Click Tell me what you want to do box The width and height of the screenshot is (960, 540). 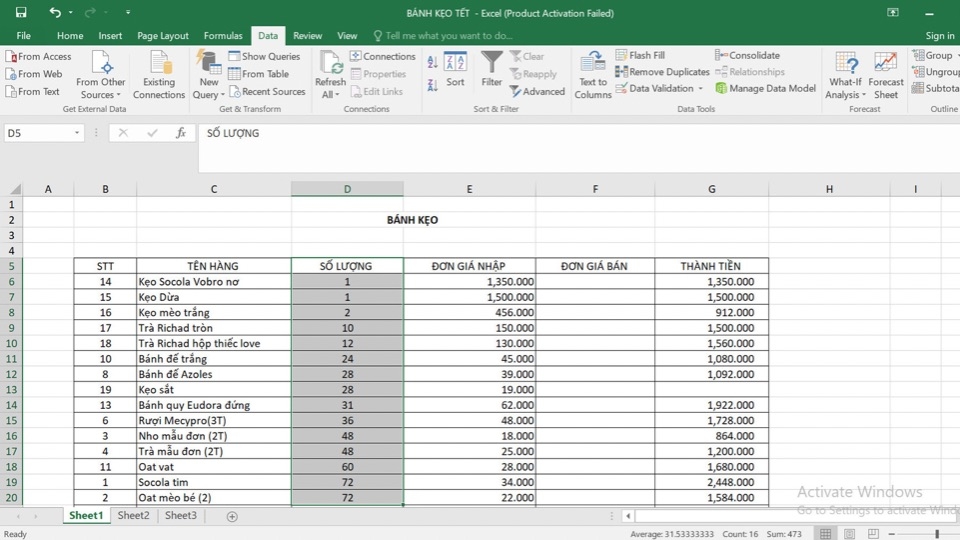point(443,36)
